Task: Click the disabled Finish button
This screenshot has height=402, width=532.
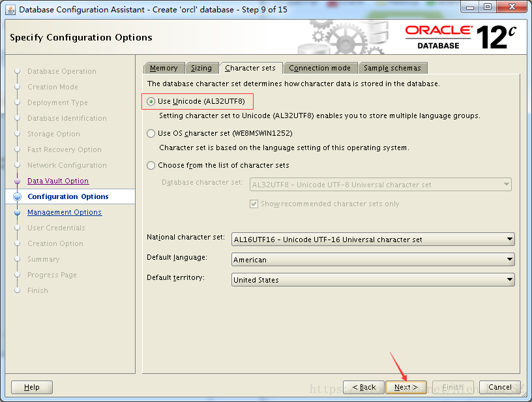Action: click(x=453, y=387)
